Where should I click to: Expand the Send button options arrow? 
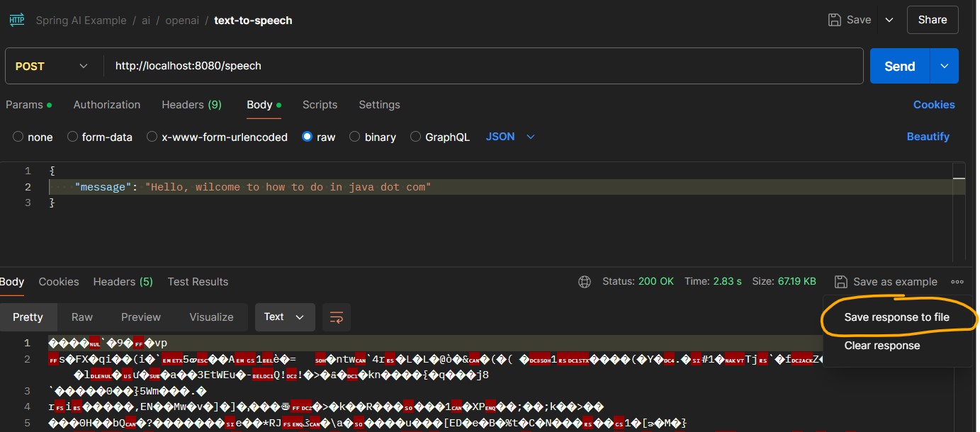tap(944, 66)
